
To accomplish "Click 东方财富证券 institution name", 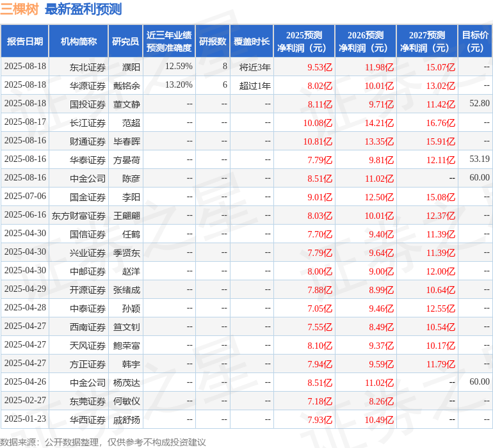I will [79, 216].
